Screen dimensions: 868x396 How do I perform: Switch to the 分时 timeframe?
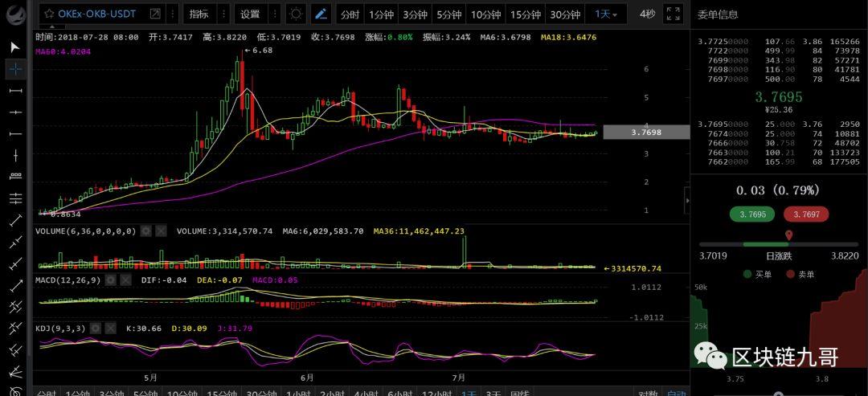coord(350,15)
